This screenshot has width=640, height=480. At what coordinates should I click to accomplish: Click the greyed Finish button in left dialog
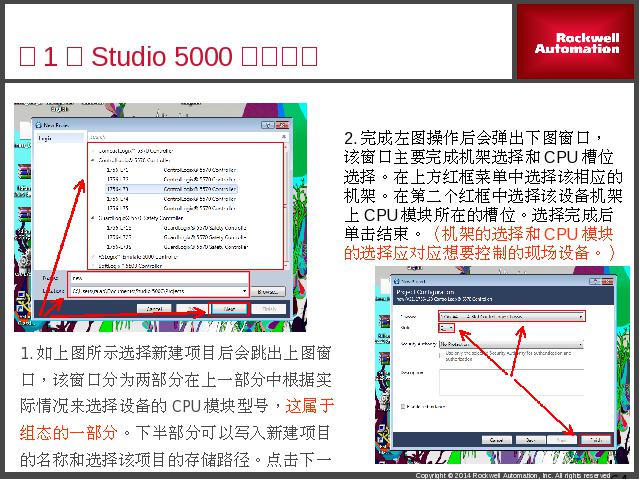tap(269, 309)
